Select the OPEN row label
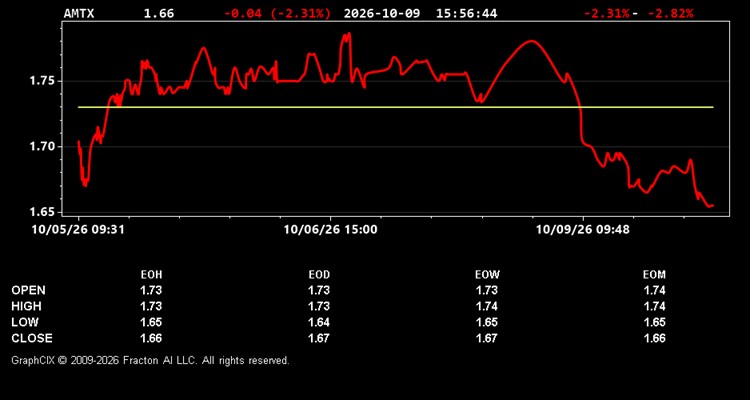This screenshot has width=750, height=400. [29, 290]
